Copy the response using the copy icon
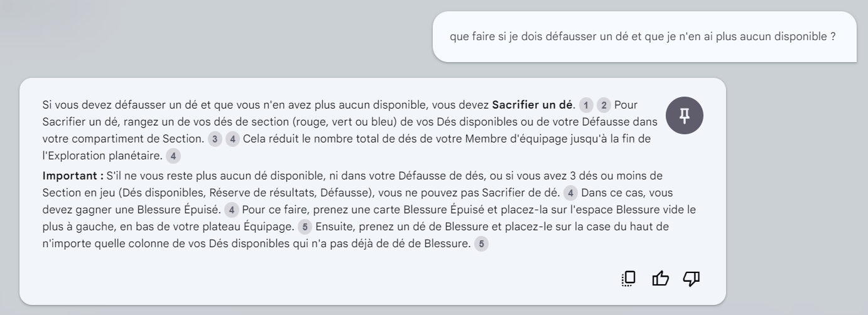The height and width of the screenshot is (315, 868). point(628,277)
